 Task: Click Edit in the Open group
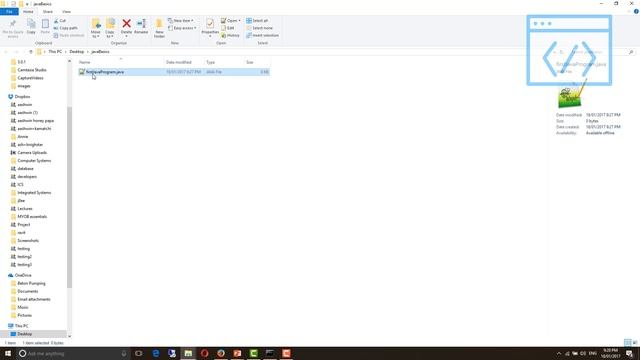coord(228,28)
